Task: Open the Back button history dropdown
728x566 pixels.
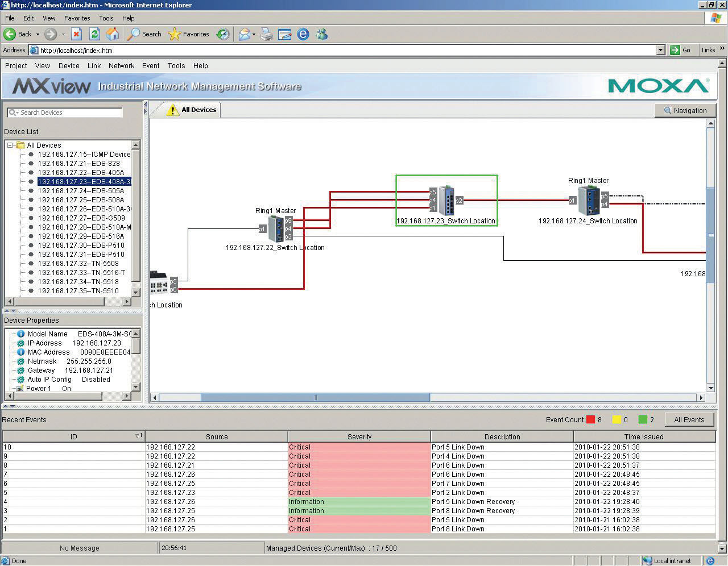Action: tap(38, 34)
